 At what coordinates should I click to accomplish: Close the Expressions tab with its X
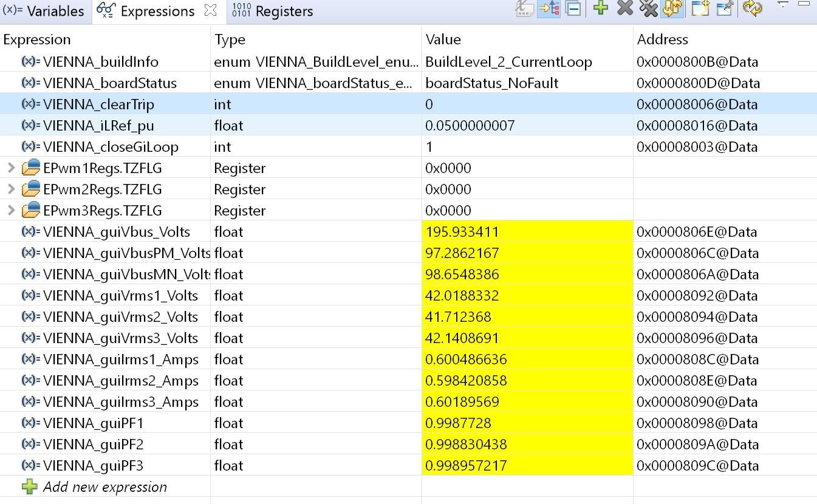[210, 10]
